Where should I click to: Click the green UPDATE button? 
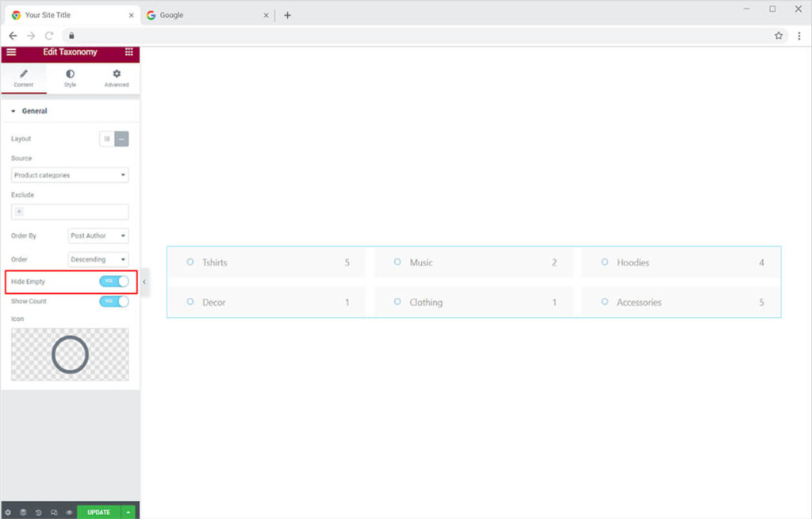coord(98,512)
